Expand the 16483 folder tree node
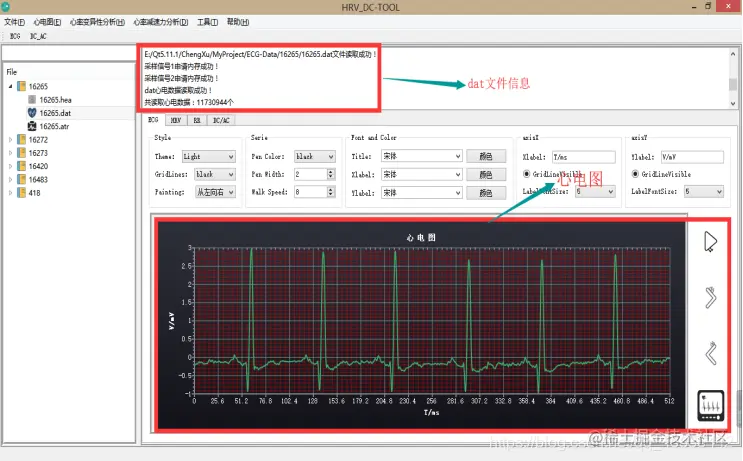 pyautogui.click(x=10, y=180)
